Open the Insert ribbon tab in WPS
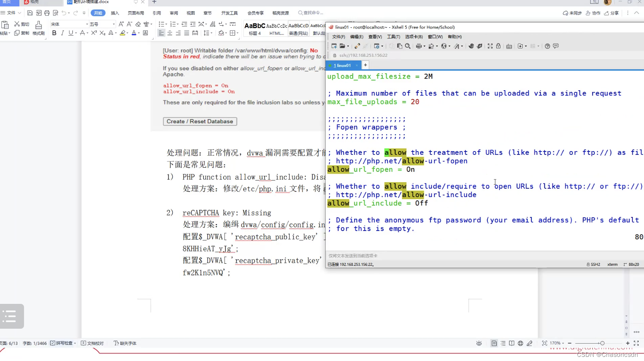 115,13
